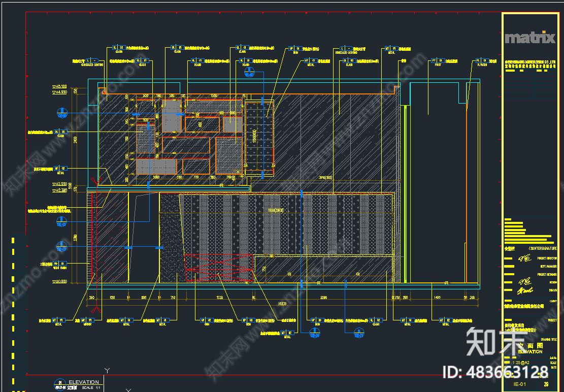Select the PAINT material label
Image resolution: width=564 pixels, height=392 pixels.
[438, 65]
